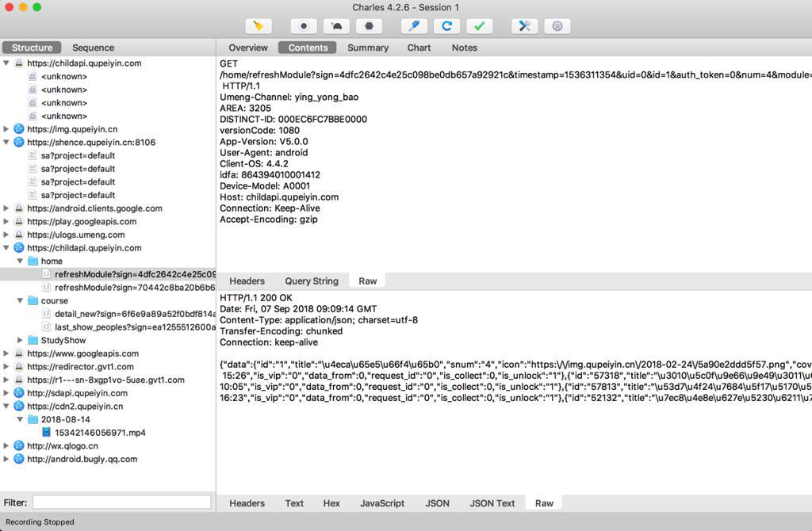Click the home folder icon

tap(33, 261)
